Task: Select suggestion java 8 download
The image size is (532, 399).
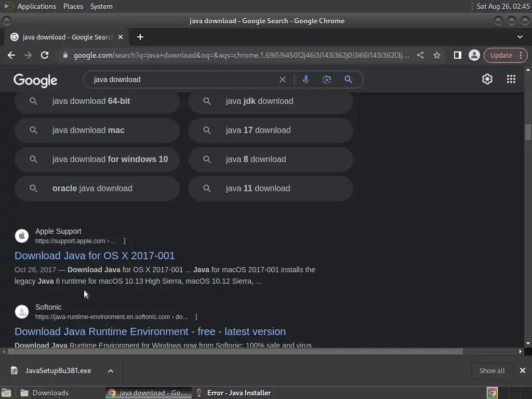Action: 271,159
